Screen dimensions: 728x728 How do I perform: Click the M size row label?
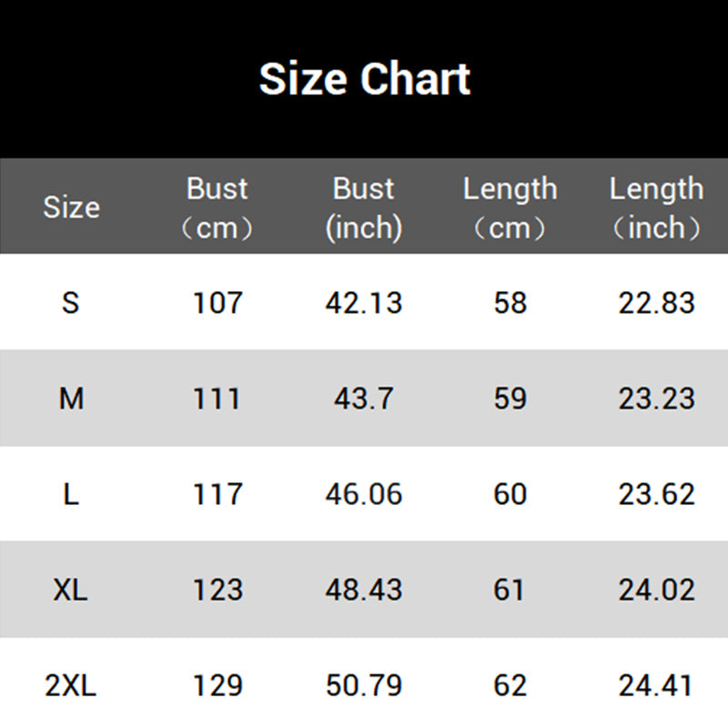click(x=71, y=399)
